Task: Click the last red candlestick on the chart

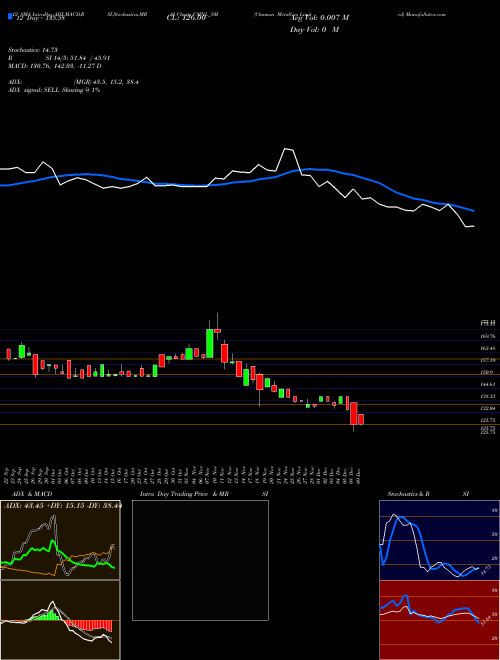Action: point(361,419)
